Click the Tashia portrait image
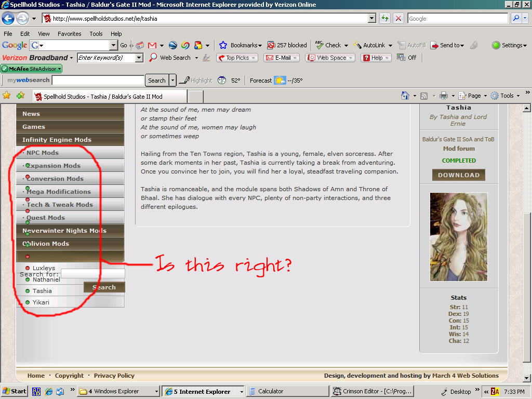This screenshot has width=532, height=399. pyautogui.click(x=458, y=237)
